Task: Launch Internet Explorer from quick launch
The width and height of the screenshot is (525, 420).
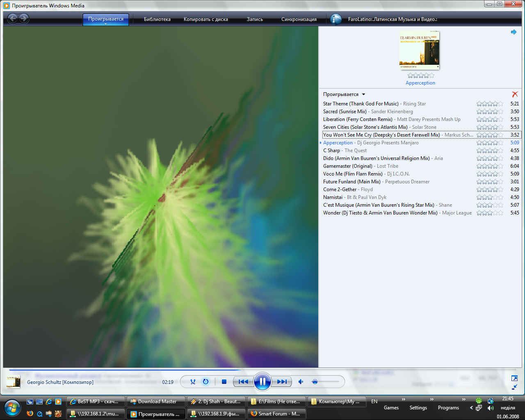Action: tap(49, 402)
